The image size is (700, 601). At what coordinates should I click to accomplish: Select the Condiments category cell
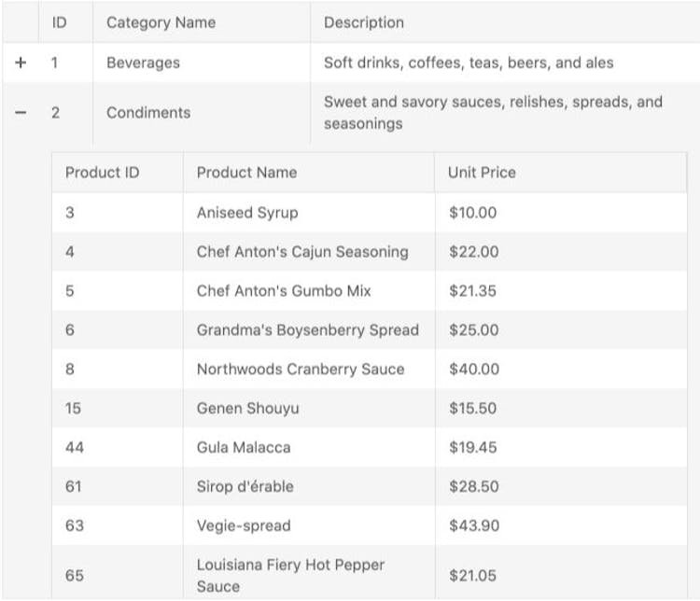148,113
